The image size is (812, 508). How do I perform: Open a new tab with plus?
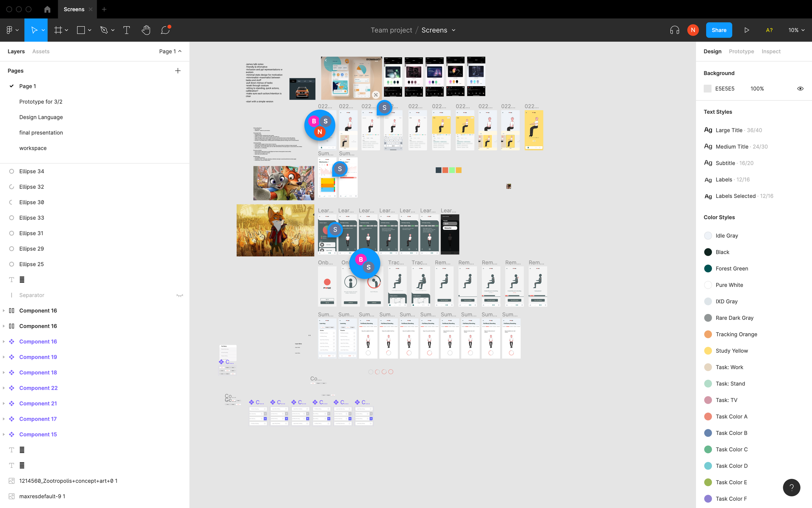pyautogui.click(x=104, y=9)
